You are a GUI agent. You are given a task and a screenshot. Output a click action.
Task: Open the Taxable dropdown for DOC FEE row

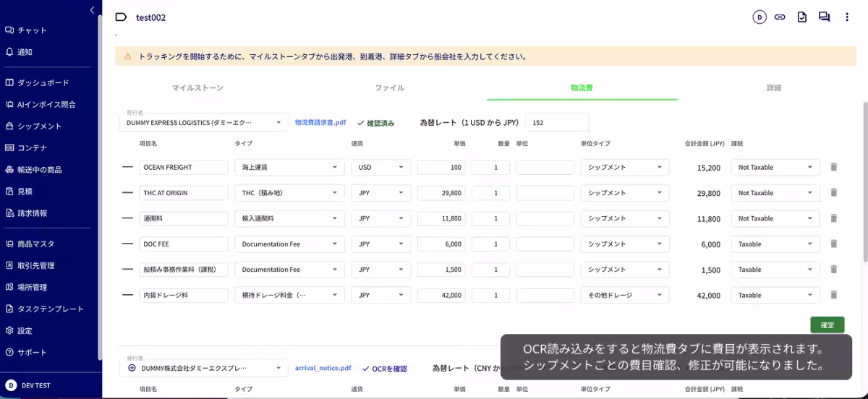[x=775, y=244]
